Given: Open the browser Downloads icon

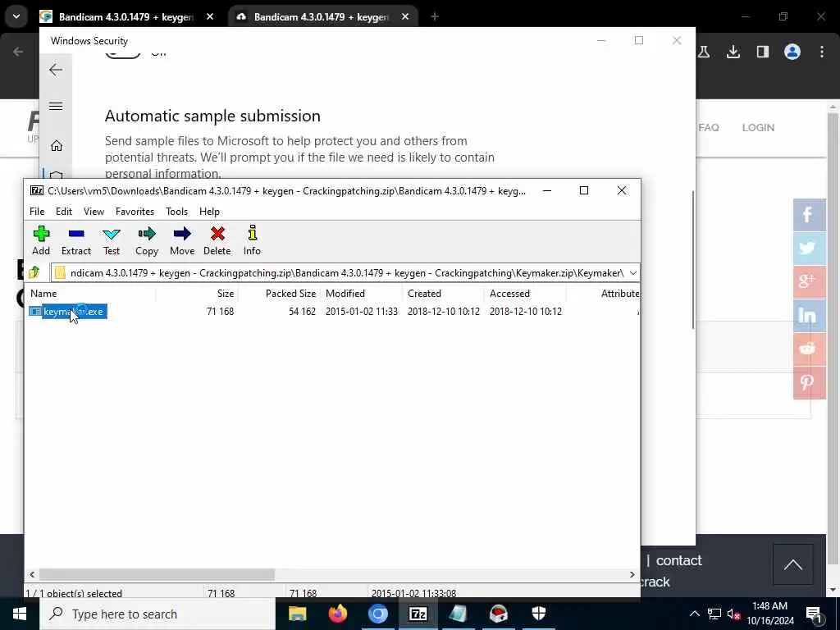Looking at the screenshot, I should coord(733,52).
